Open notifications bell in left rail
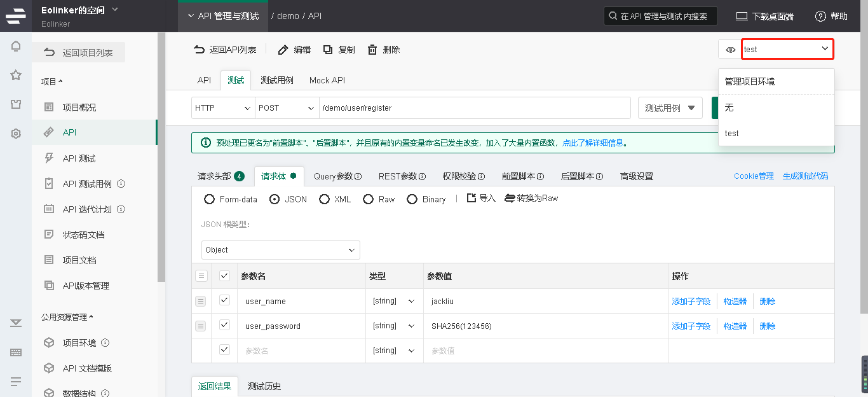Viewport: 868px width, 397px height. point(16,46)
